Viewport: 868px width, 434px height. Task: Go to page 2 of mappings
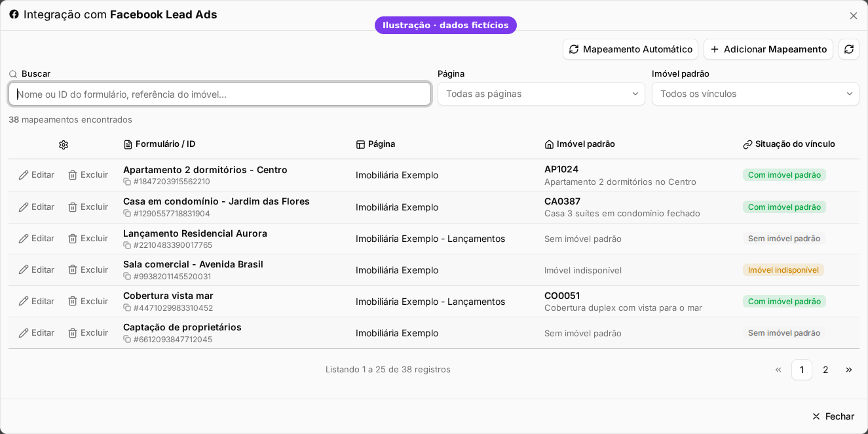coord(825,370)
